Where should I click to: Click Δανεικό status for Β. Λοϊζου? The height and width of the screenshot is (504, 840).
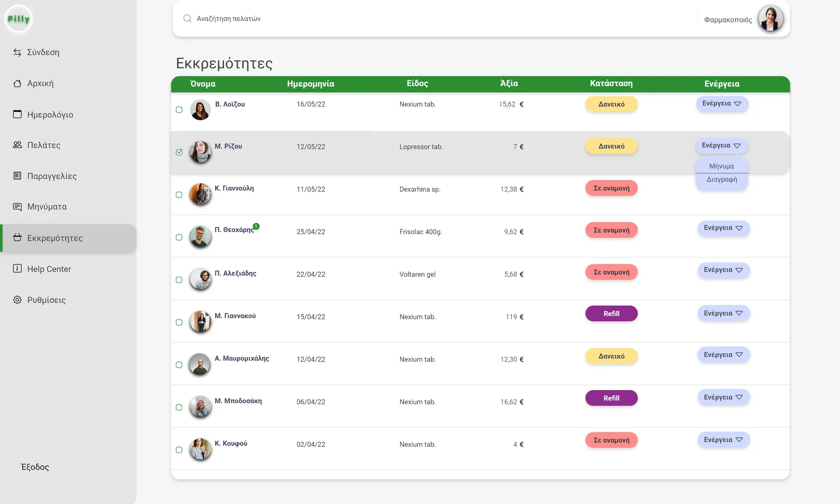[x=612, y=104]
